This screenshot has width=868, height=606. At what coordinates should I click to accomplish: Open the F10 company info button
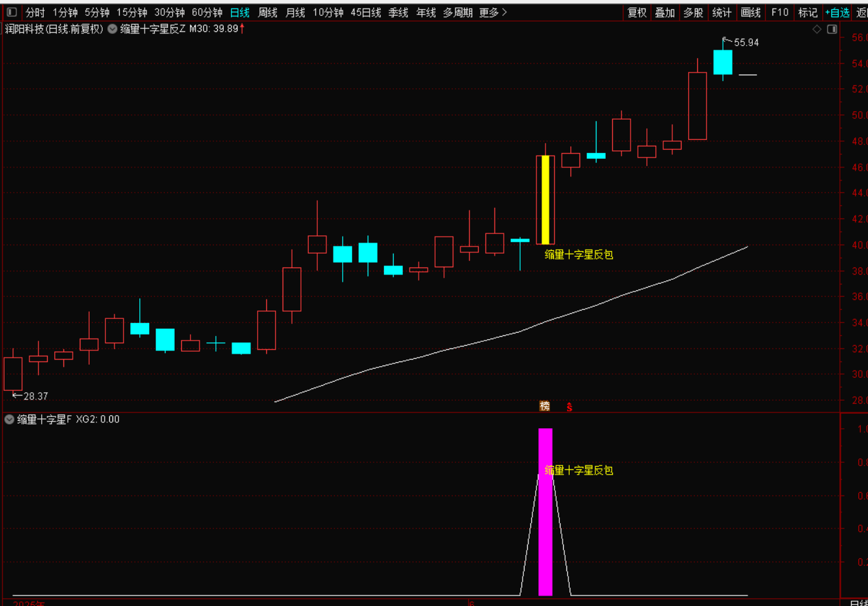tap(780, 12)
